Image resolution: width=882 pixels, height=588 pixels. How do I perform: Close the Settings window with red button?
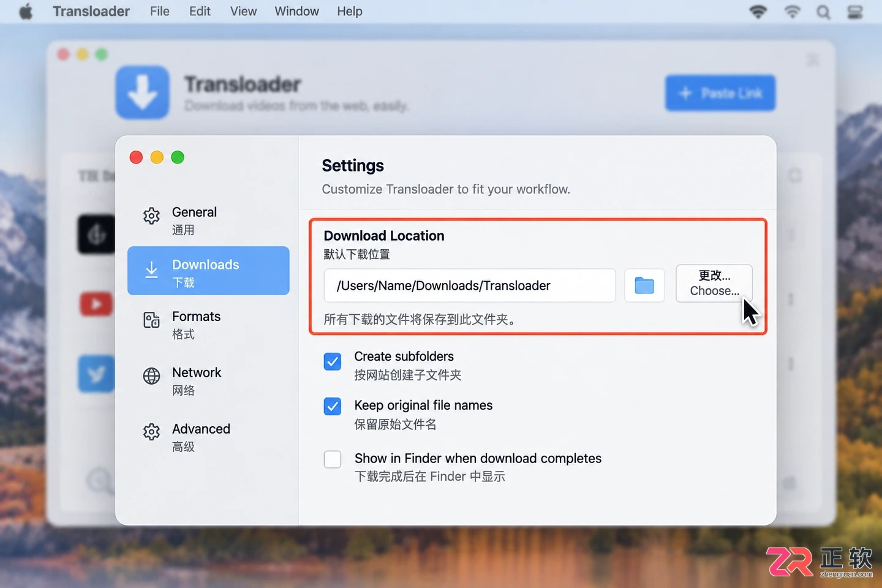pyautogui.click(x=136, y=157)
